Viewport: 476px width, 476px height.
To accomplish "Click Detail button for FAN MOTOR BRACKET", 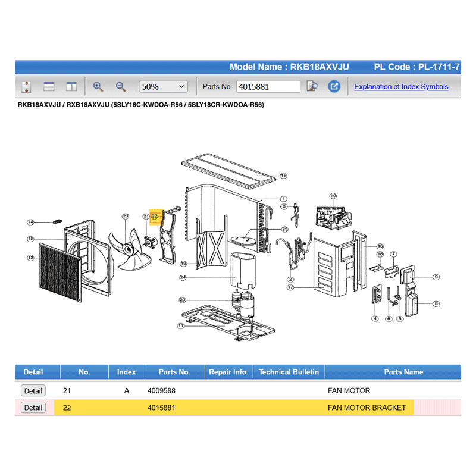I will (33, 408).
